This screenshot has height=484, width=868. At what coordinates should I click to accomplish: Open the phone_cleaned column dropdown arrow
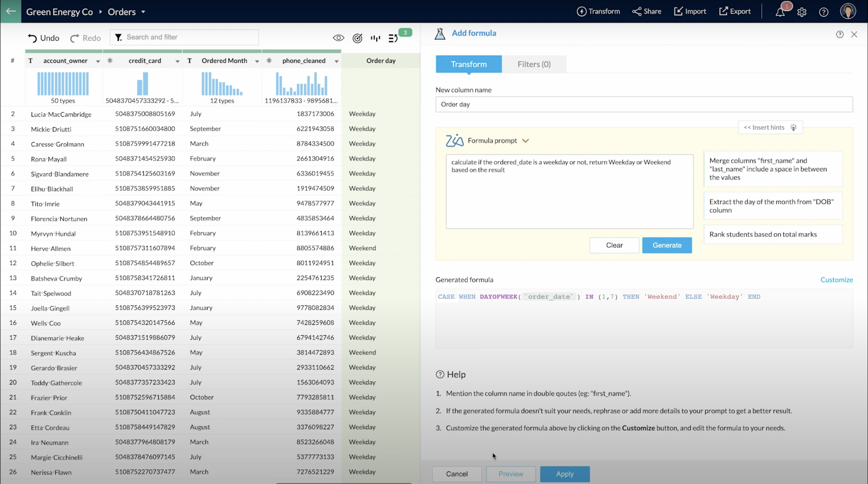click(x=336, y=61)
